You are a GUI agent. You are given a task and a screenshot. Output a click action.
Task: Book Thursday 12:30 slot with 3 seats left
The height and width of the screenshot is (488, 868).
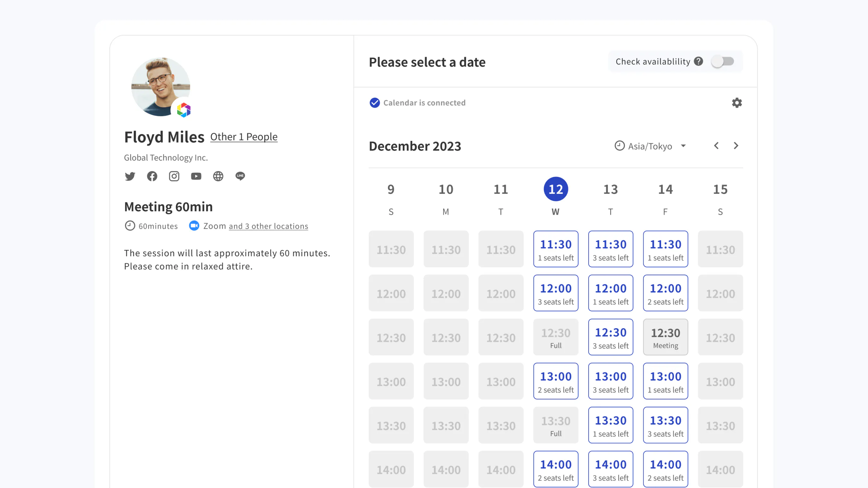coord(610,337)
